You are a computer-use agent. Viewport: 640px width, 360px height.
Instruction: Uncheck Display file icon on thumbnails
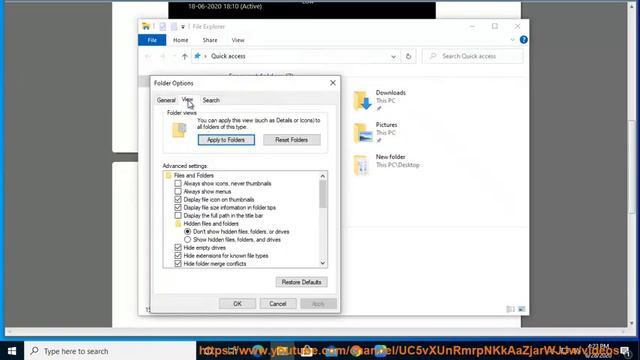click(x=178, y=200)
